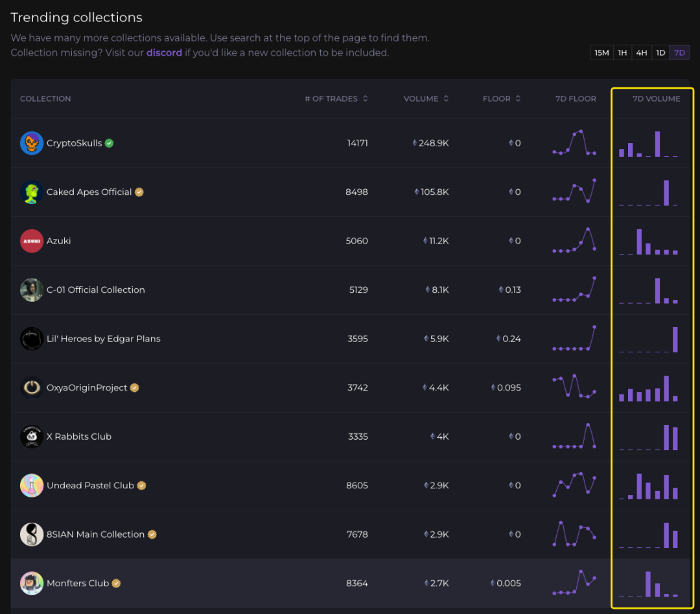
Task: Click the Lil' Heroes by Edgar Plans avatar
Action: (32, 339)
